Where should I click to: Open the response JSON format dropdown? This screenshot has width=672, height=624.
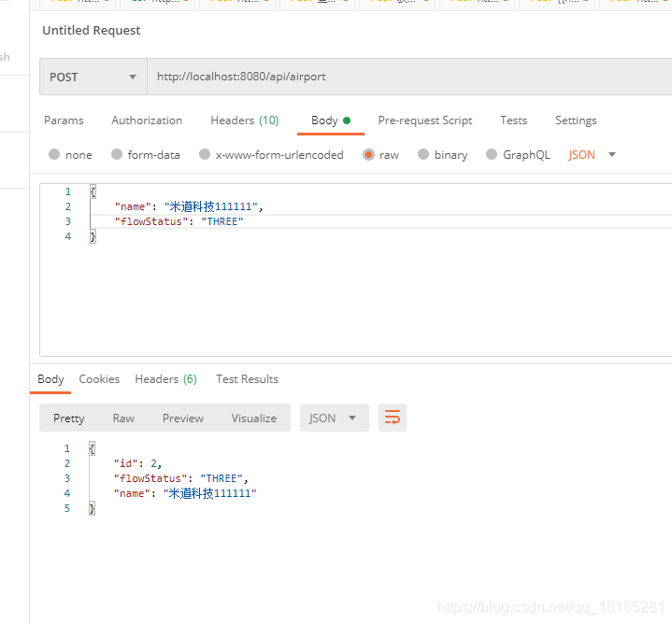click(335, 418)
